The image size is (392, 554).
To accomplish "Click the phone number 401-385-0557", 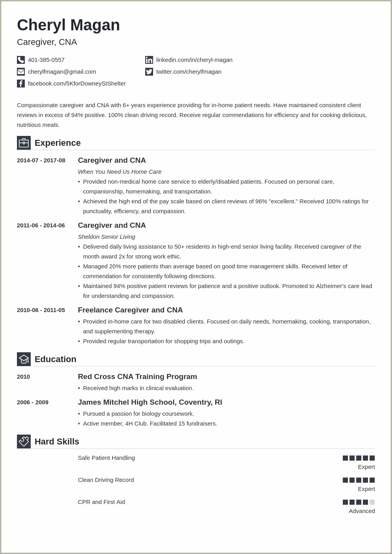I will pyautogui.click(x=46, y=60).
